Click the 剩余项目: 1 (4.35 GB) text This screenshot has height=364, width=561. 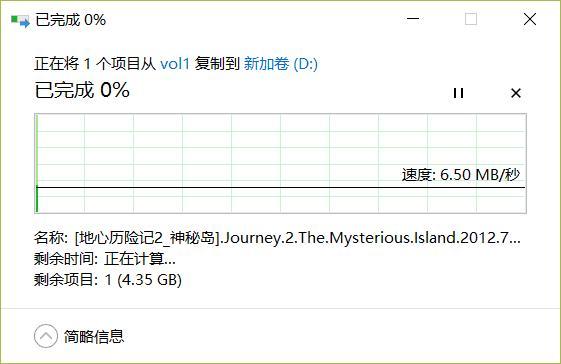click(108, 280)
